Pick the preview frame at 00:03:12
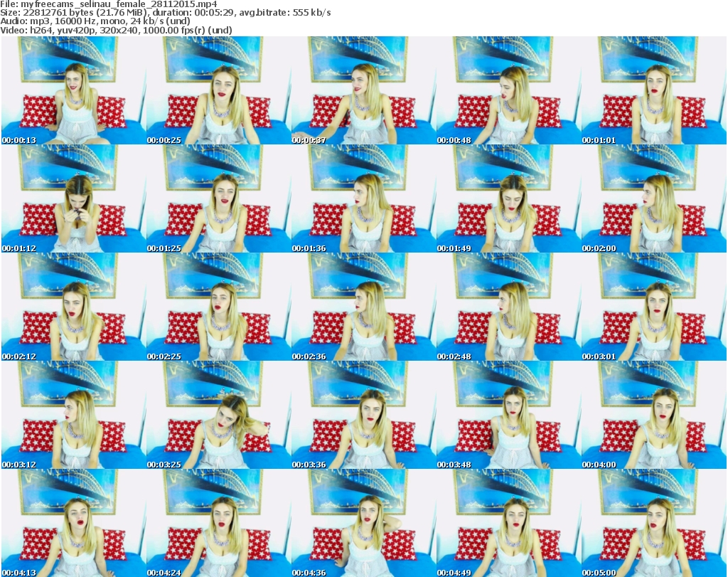Screen dimensions: 728x577 click(x=74, y=415)
